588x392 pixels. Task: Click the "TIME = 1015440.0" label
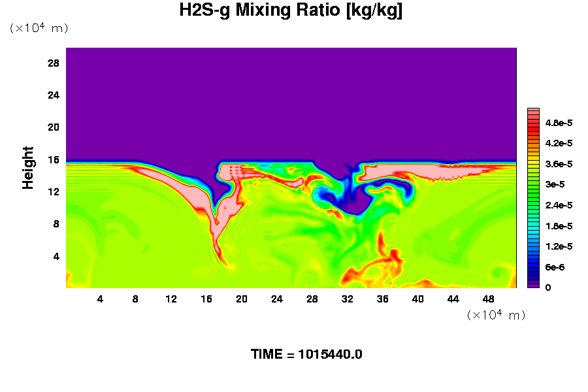[x=306, y=355]
